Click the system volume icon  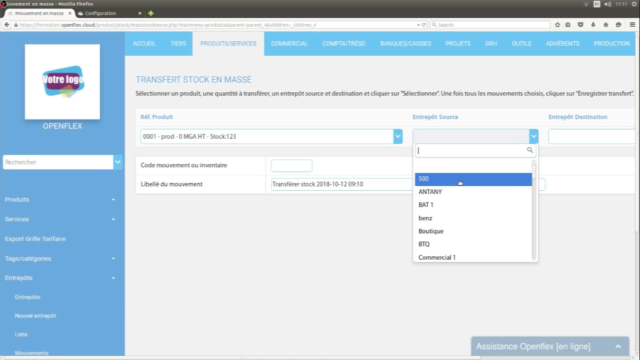(607, 4)
